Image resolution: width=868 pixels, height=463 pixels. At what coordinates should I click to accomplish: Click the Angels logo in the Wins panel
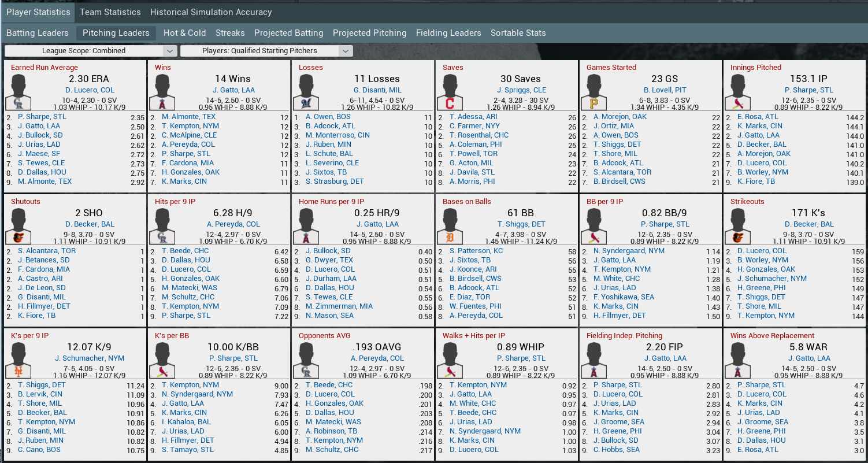click(162, 103)
